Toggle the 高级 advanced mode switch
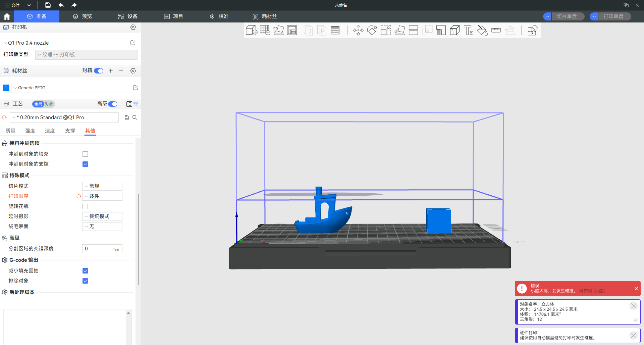Screen dimensions: 644x345 click(x=113, y=104)
